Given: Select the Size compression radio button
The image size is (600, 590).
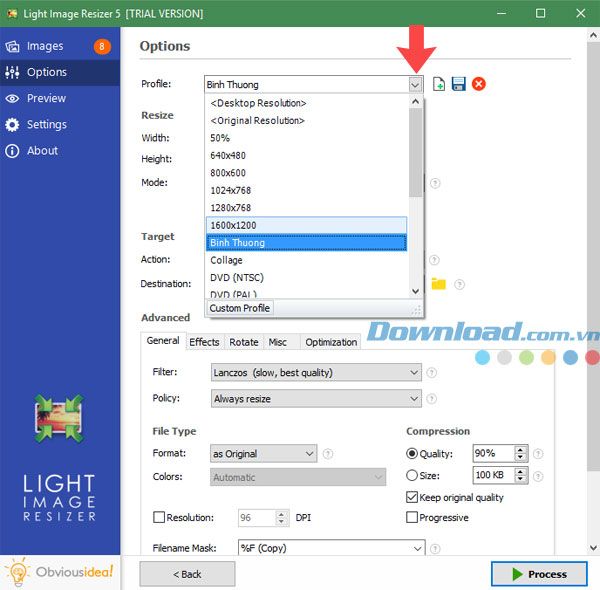Looking at the screenshot, I should click(x=412, y=475).
